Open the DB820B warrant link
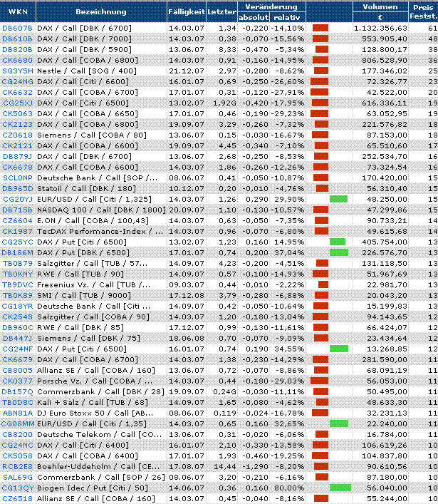This screenshot has height=504, width=438. point(17,49)
